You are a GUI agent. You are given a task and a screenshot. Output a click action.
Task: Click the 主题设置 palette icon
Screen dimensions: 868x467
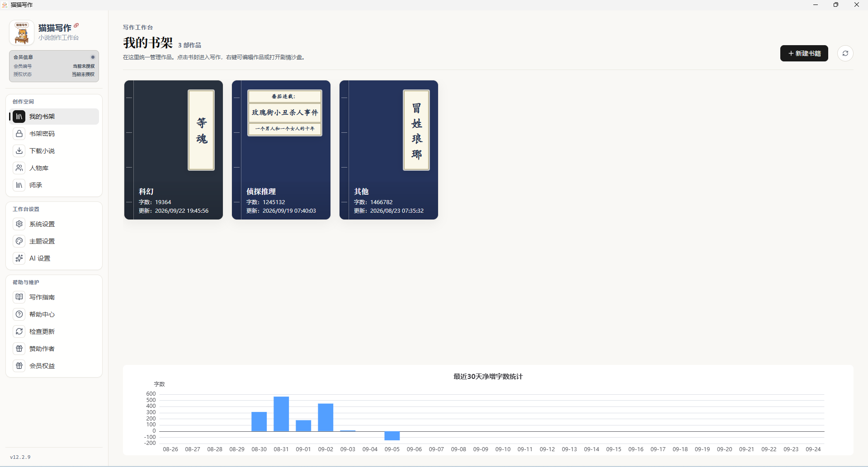point(19,241)
